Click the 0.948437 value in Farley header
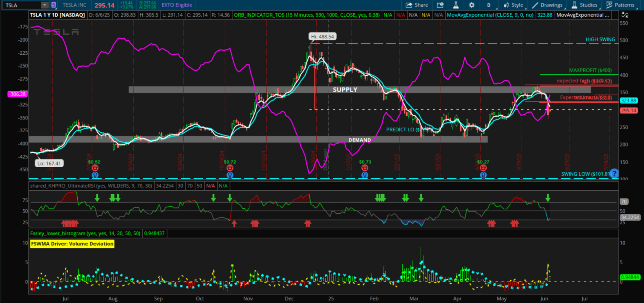This screenshot has width=644, height=303. tap(154, 233)
